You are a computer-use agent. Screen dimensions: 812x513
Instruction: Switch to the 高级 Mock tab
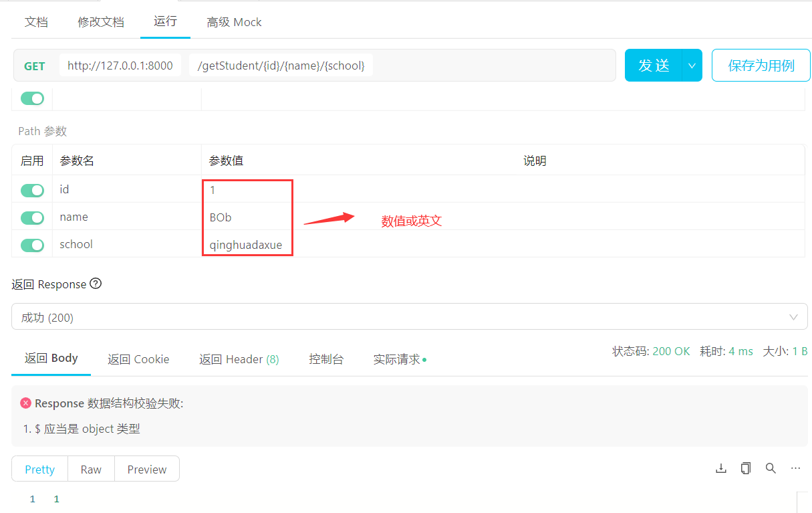(x=234, y=22)
